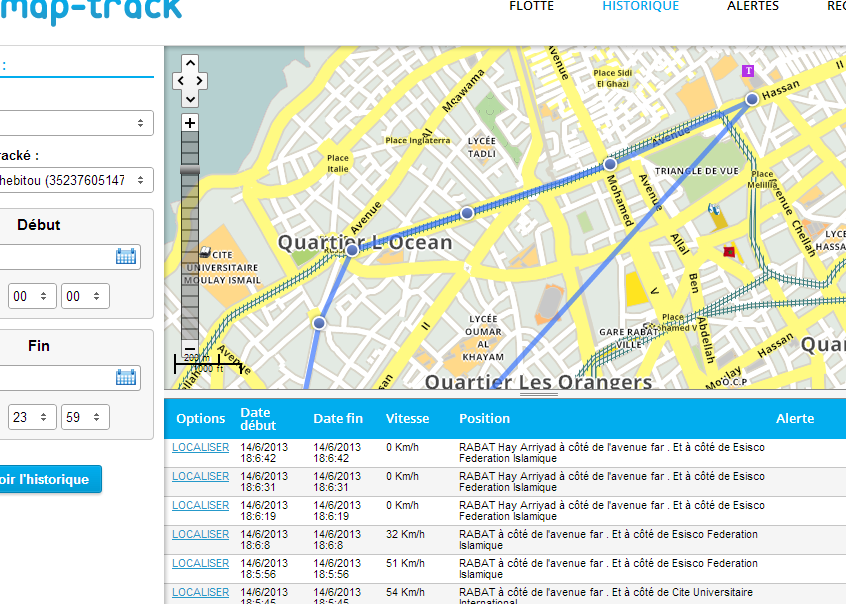Screen dimensions: 846x604
Task: Zoom in using the map plus button
Action: 190,123
